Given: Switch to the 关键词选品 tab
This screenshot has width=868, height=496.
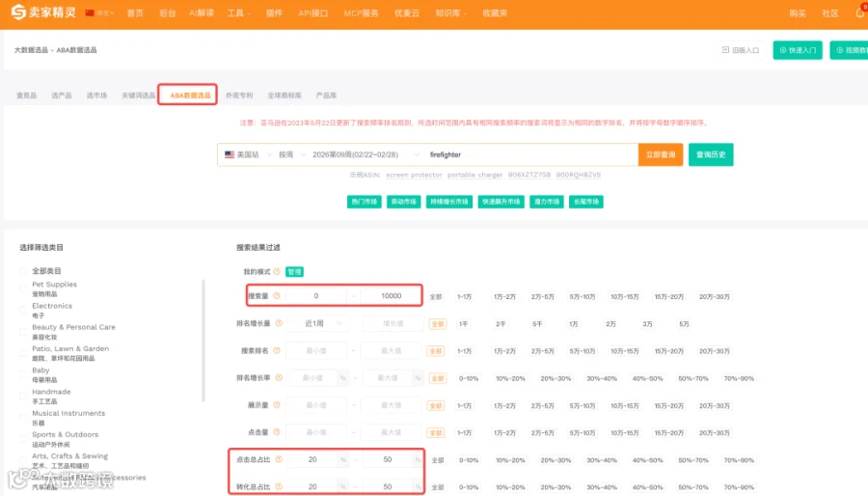Looking at the screenshot, I should [x=138, y=96].
